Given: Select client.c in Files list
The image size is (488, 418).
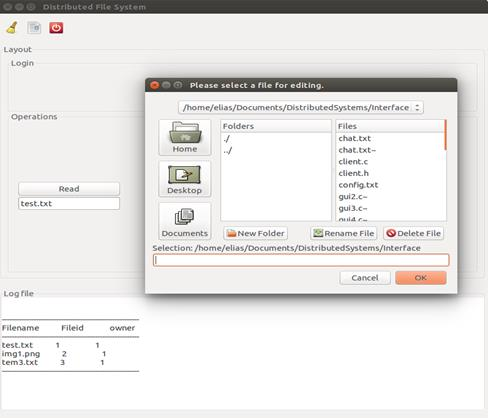Looking at the screenshot, I should (390, 162).
